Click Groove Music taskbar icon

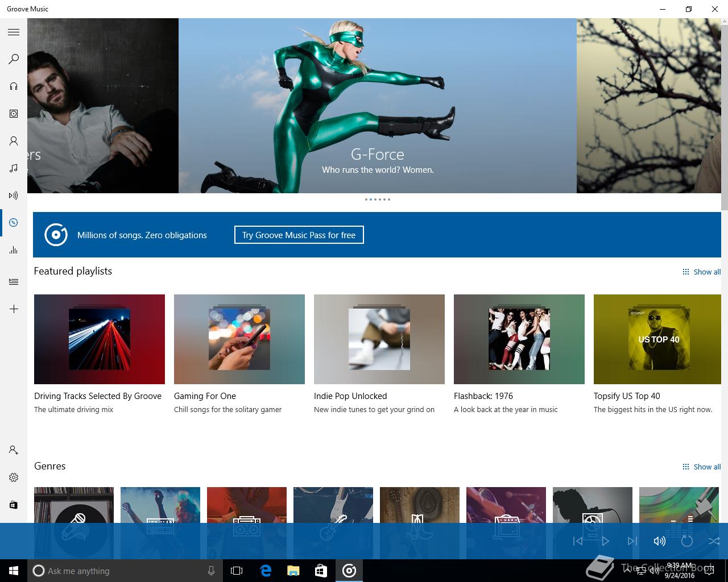(x=349, y=571)
